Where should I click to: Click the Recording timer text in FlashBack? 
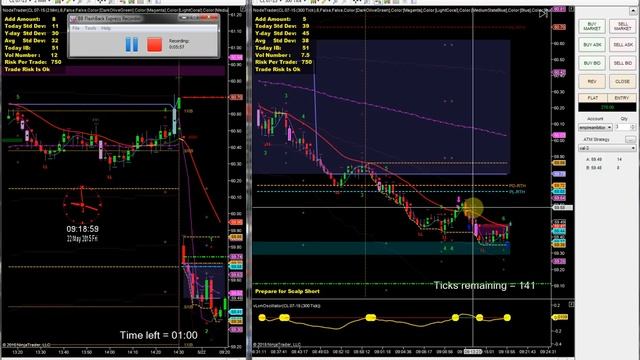(x=179, y=44)
